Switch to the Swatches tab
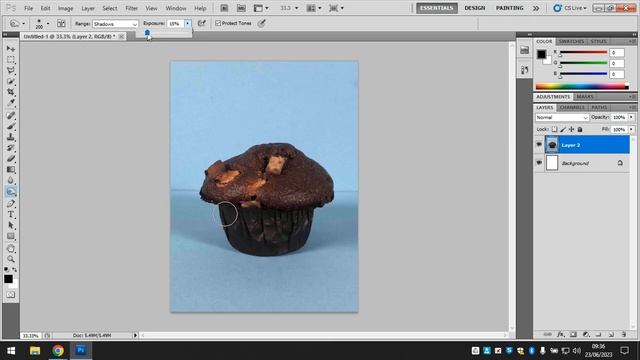Viewport: 640px width, 360px height. [571, 41]
